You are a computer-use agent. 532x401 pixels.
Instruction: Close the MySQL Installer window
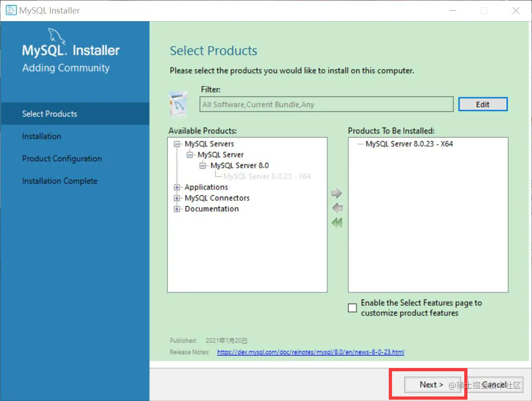516,10
